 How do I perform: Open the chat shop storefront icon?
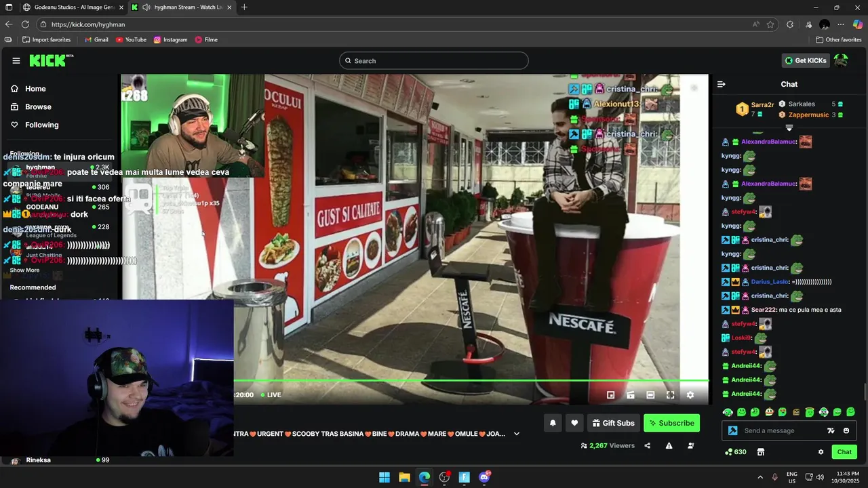761,452
